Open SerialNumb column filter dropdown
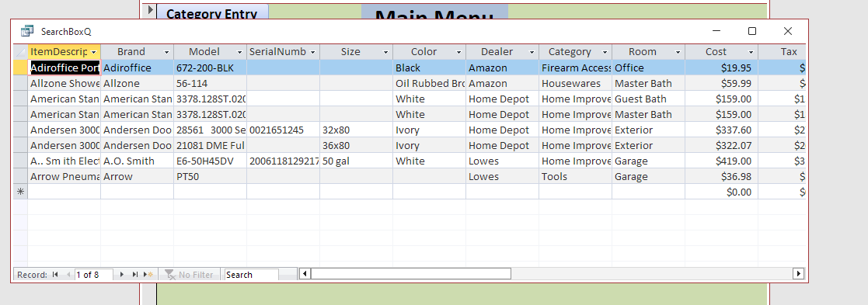Image resolution: width=868 pixels, height=305 pixels. 312,52
